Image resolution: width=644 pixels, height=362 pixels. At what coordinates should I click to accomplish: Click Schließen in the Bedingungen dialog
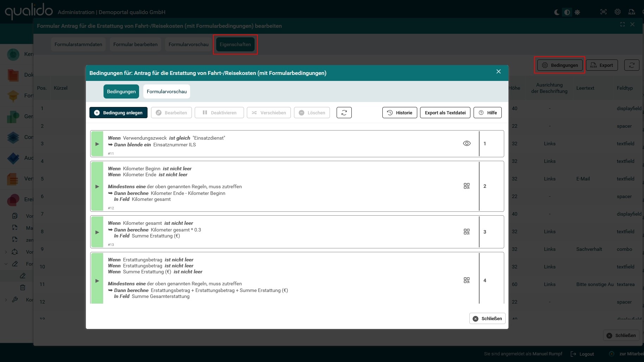pos(487,318)
